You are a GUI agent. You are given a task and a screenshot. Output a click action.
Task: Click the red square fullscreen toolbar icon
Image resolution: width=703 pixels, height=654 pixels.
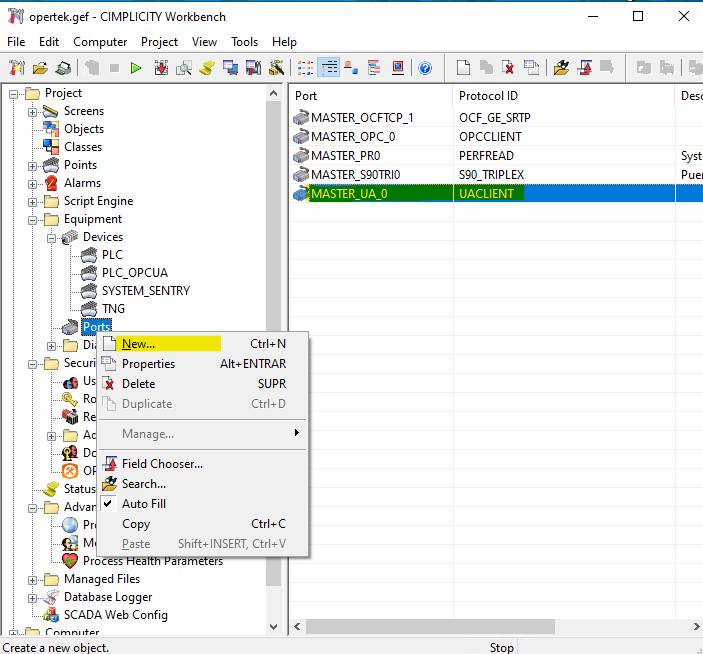click(x=398, y=68)
